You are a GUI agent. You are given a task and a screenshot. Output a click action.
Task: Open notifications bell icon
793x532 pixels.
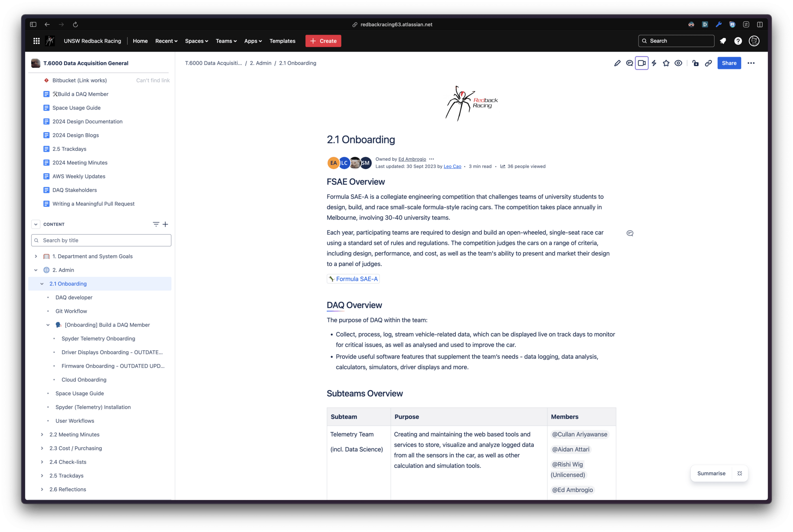pos(723,41)
